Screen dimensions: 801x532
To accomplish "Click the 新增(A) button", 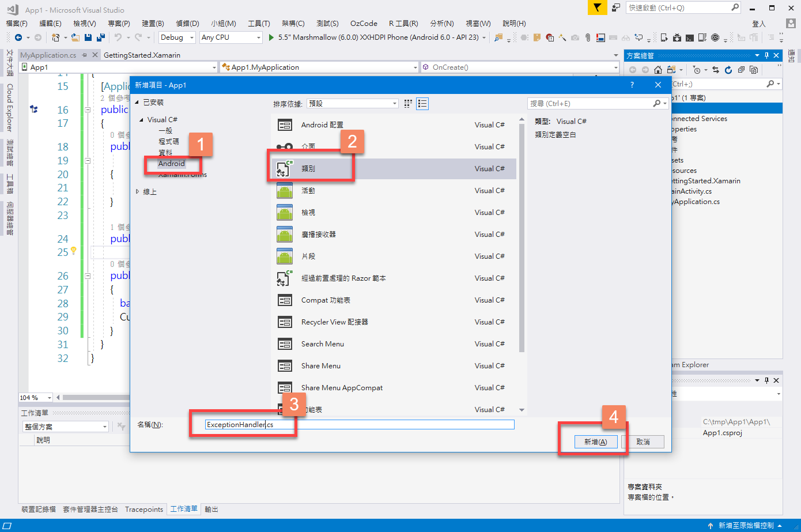I will pos(596,442).
